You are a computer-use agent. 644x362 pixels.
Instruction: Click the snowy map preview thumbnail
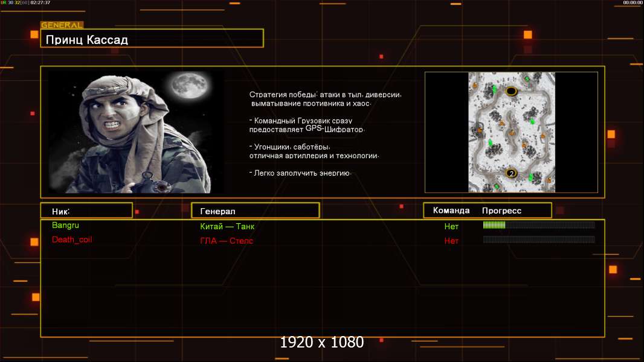[511, 132]
